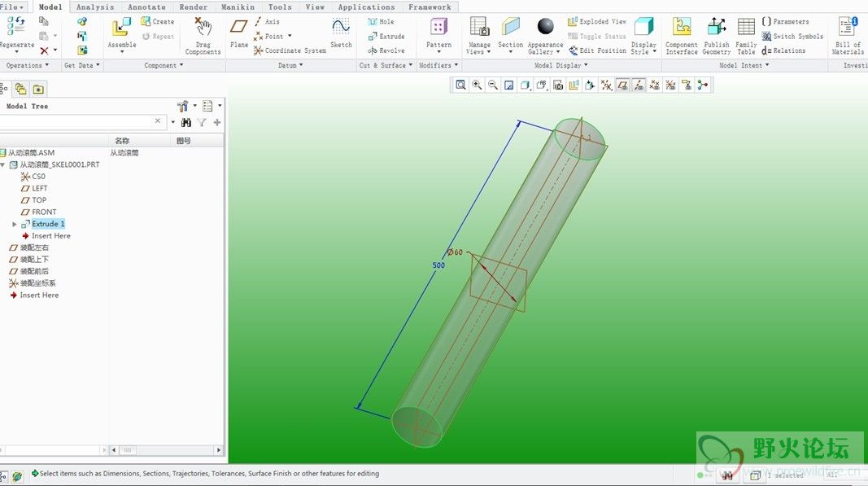Toggle spin center display in graphics toolbar
This screenshot has width=868, height=486.
click(x=703, y=85)
